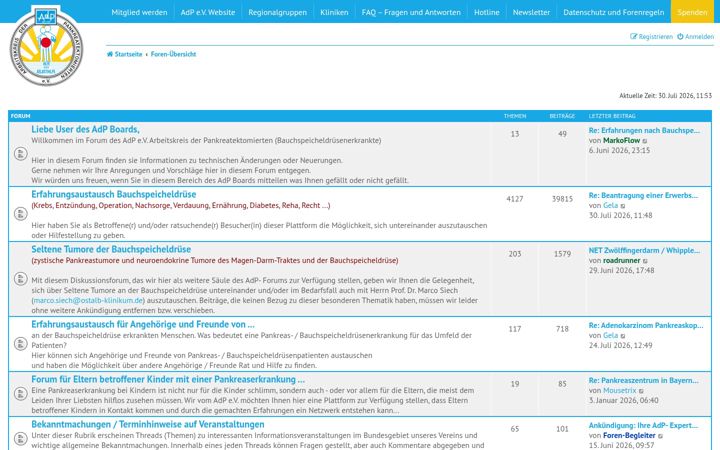The height and width of the screenshot is (450, 720).
Task: Click the AdP circular logo
Action: point(46,45)
